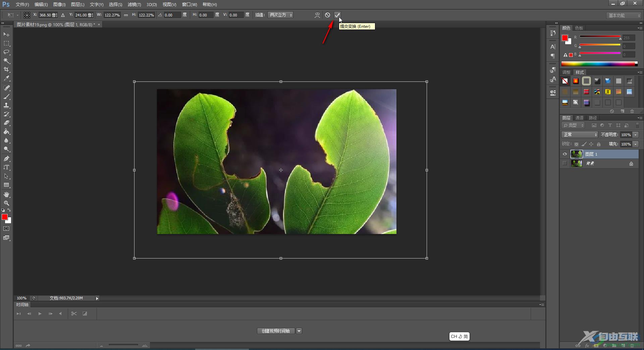Select the Path Selection tool
This screenshot has width=644, height=350.
point(6,176)
